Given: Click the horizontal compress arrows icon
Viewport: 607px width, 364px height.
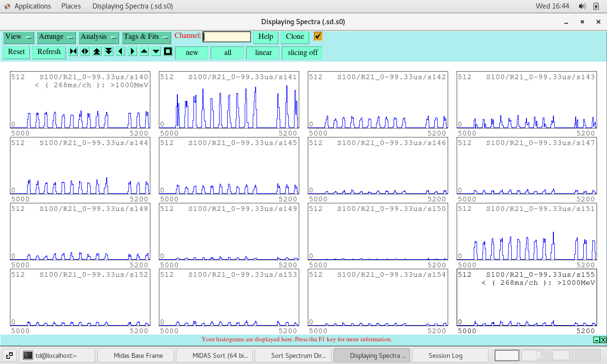Looking at the screenshot, I should [73, 52].
